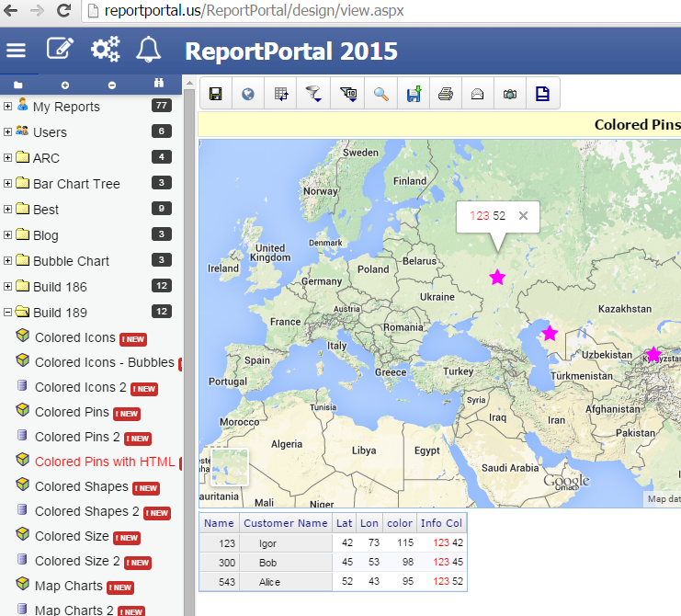Reload the browser page
681x616 pixels.
coord(63,10)
